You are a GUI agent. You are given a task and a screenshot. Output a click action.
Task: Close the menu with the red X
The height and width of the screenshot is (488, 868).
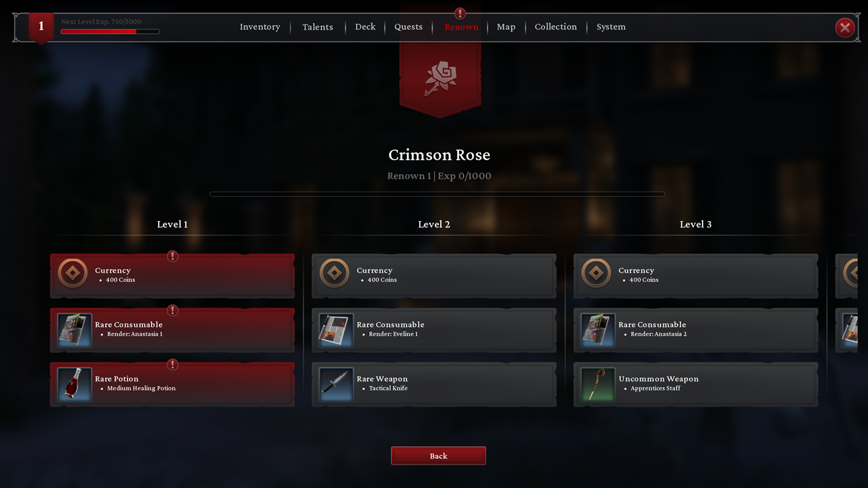tap(845, 28)
